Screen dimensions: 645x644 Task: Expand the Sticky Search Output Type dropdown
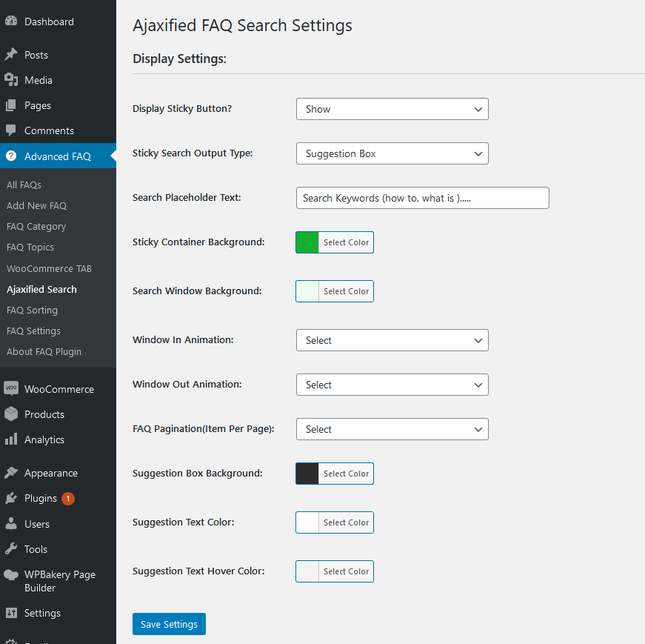point(392,153)
